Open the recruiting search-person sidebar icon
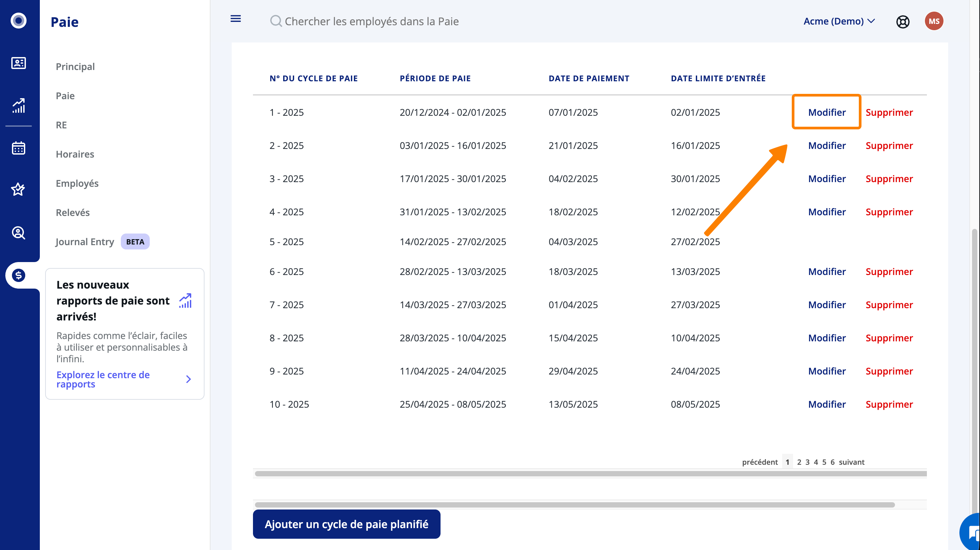The image size is (980, 550). 18,232
